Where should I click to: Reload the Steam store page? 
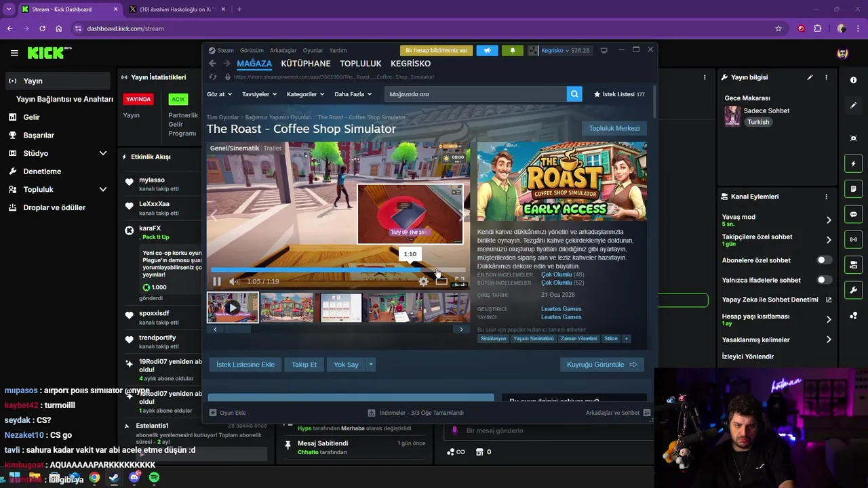click(x=213, y=77)
